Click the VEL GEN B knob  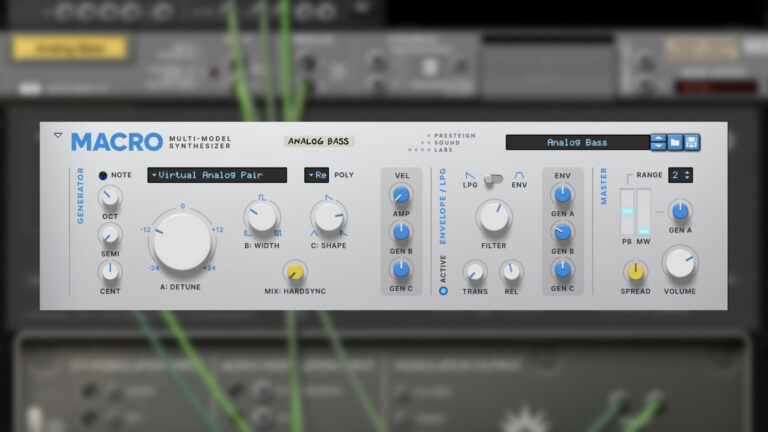[x=401, y=232]
